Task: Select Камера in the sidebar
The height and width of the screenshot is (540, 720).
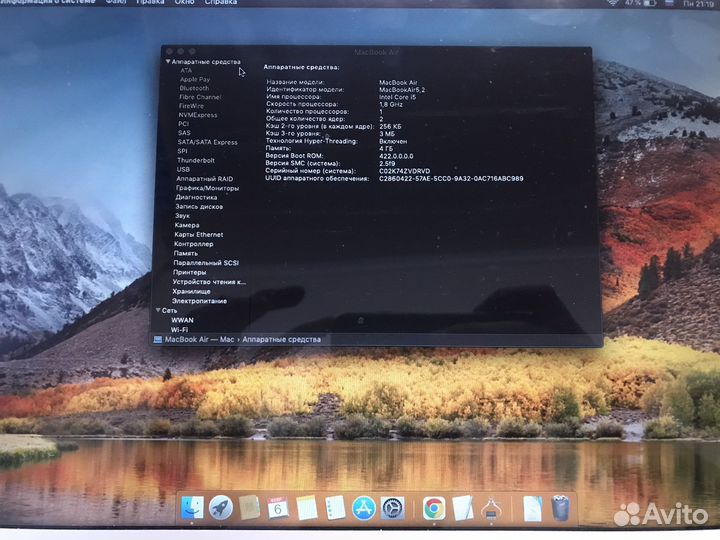Action: [187, 225]
